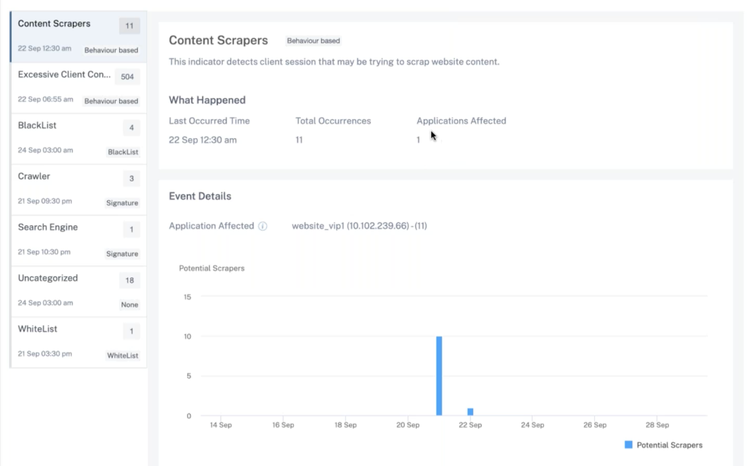The image size is (750, 466).
Task: Click the Total Occurrences value 11
Action: click(299, 140)
